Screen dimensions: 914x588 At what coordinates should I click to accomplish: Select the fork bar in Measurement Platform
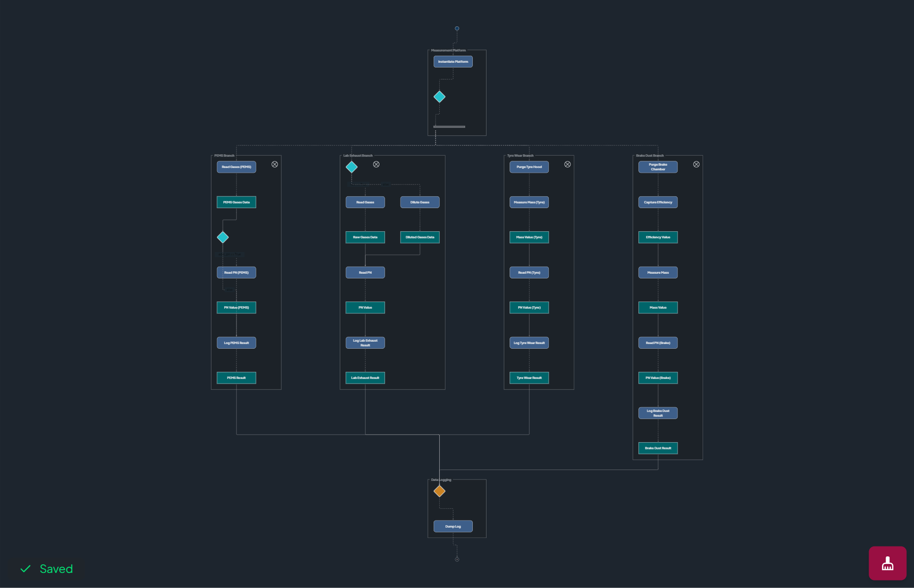coord(449,126)
